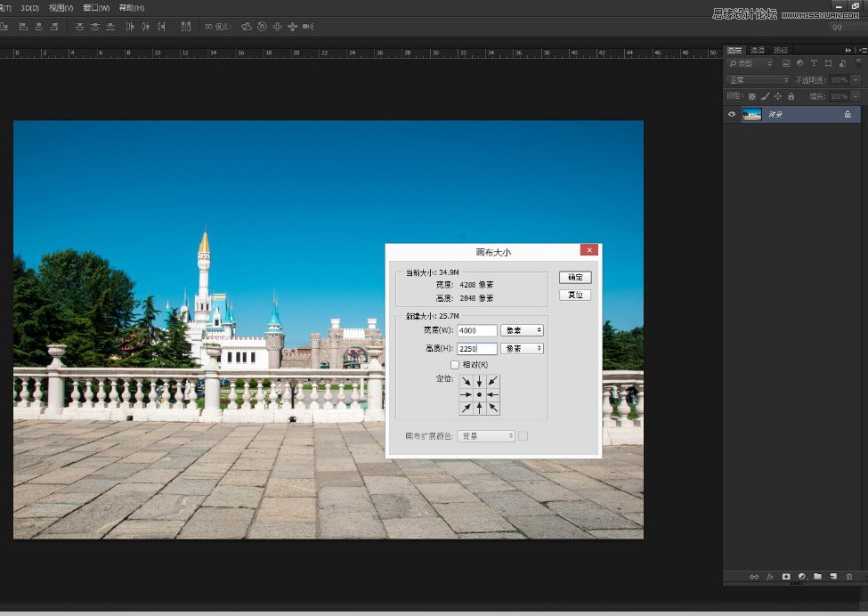Toggle lock image pixels brush icon

tap(765, 96)
